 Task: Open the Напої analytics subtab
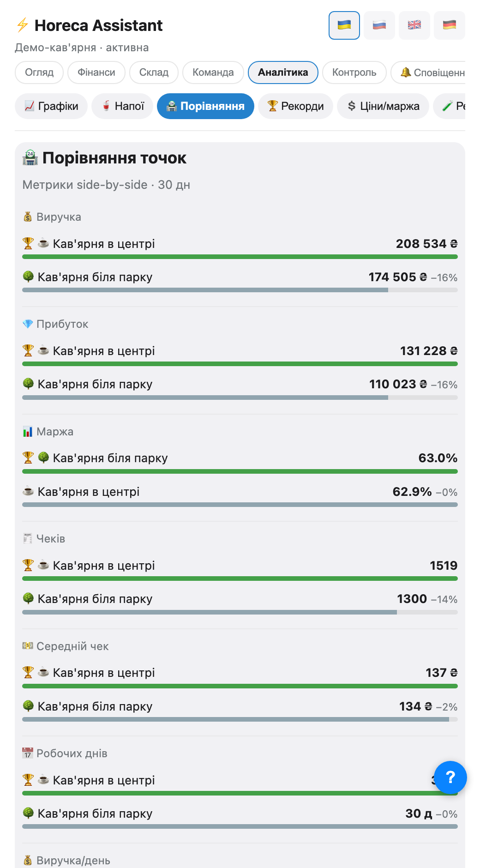(x=122, y=106)
